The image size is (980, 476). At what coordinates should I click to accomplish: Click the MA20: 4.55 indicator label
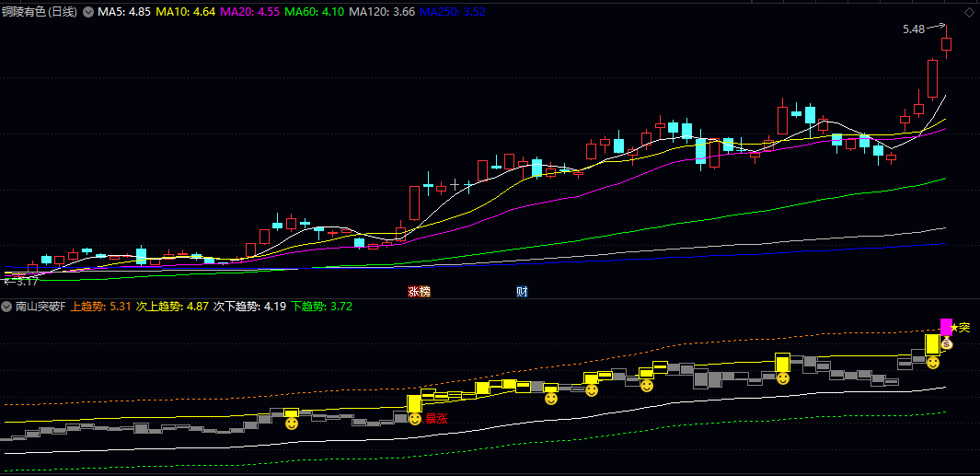(249, 12)
